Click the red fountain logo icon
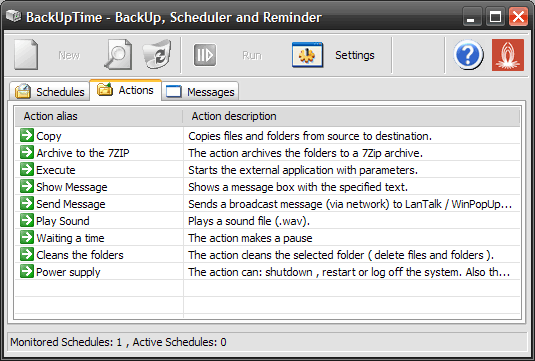Viewport: 535px width, 361px height. pyautogui.click(x=508, y=55)
